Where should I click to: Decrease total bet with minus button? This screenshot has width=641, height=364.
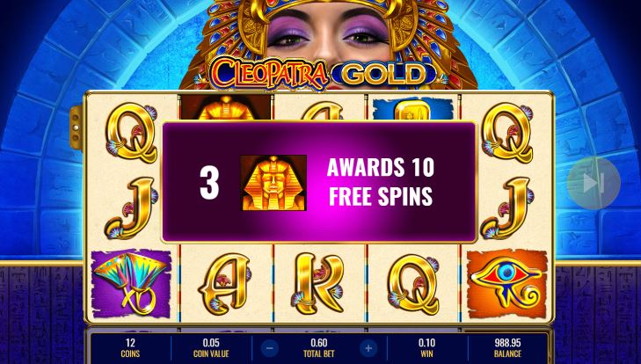pos(270,348)
